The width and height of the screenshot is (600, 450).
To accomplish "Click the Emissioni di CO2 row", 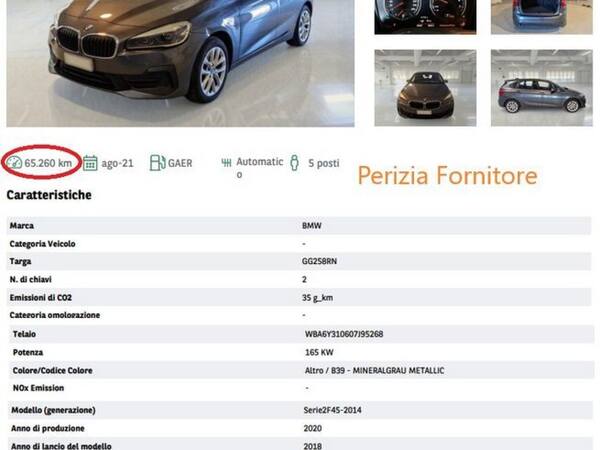I will point(299,297).
